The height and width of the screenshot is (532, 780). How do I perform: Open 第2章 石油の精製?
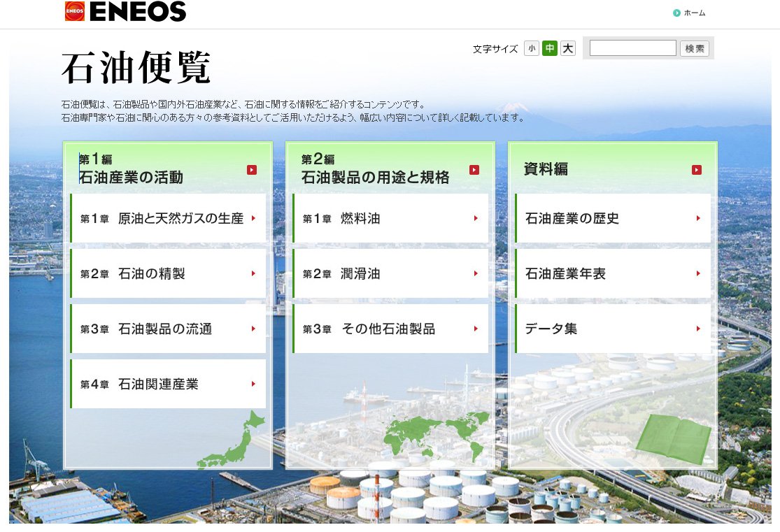click(x=168, y=273)
